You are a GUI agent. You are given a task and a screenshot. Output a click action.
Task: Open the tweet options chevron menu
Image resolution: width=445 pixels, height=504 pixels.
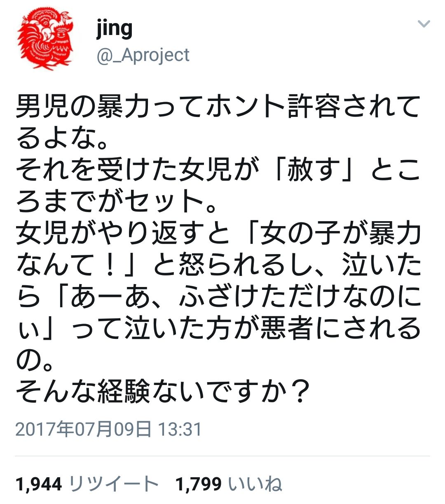[424, 24]
